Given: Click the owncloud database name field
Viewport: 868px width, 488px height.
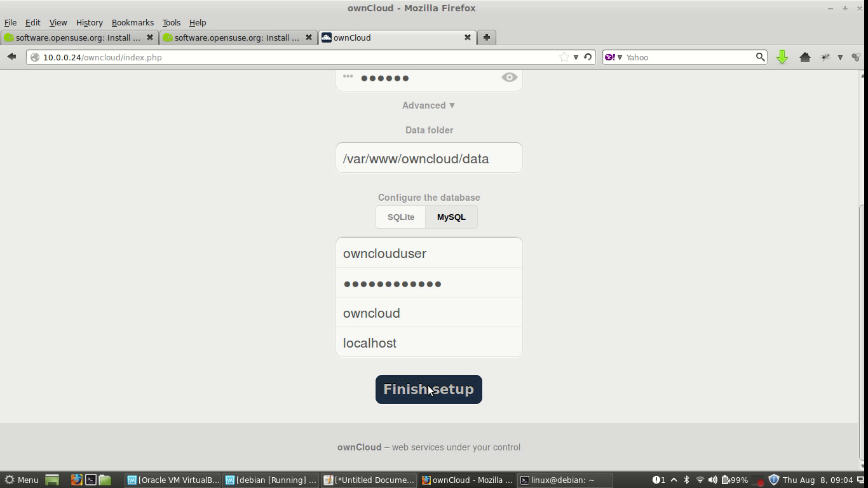Looking at the screenshot, I should [429, 313].
